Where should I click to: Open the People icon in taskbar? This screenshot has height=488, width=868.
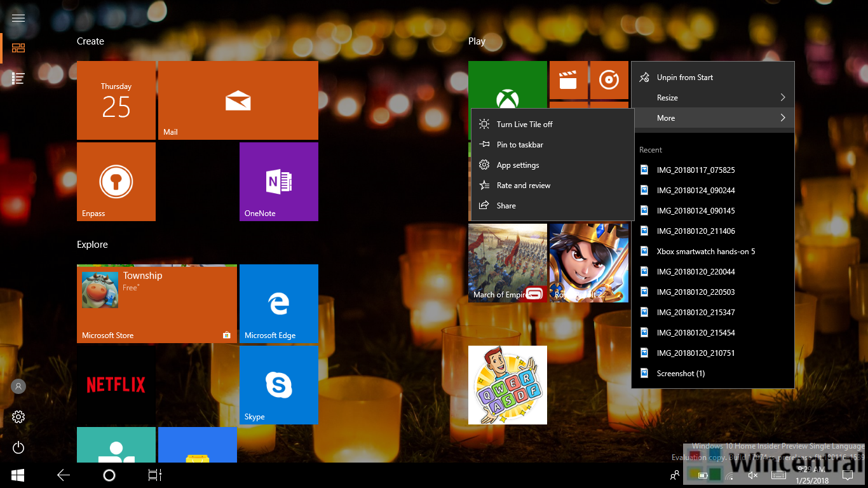click(675, 475)
